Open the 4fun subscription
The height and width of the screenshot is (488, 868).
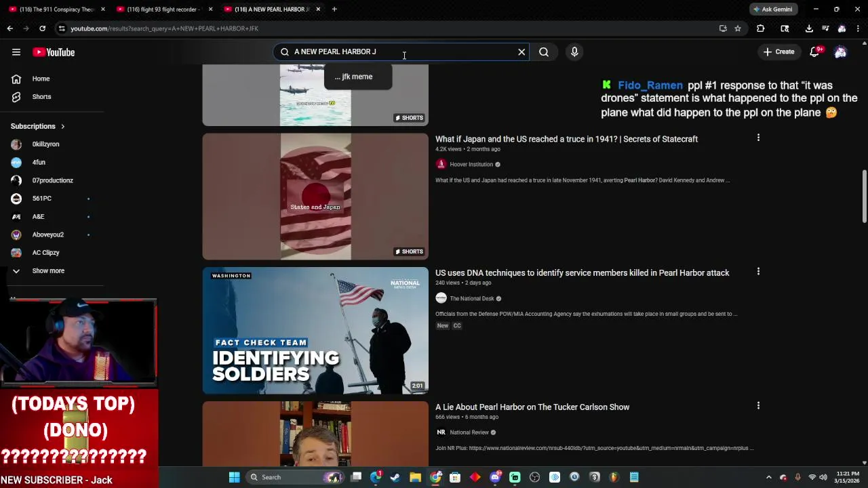39,162
